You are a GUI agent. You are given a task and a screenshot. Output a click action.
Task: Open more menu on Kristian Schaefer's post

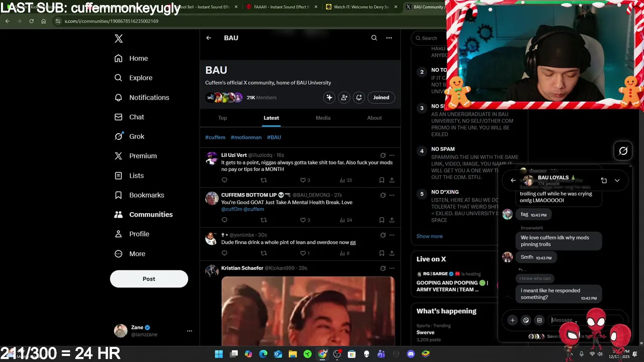[392, 268]
